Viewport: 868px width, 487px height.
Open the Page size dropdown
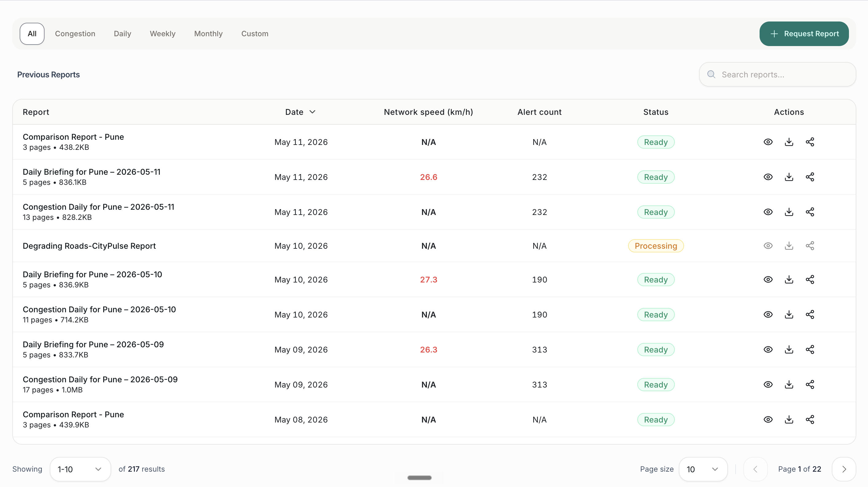[703, 469]
